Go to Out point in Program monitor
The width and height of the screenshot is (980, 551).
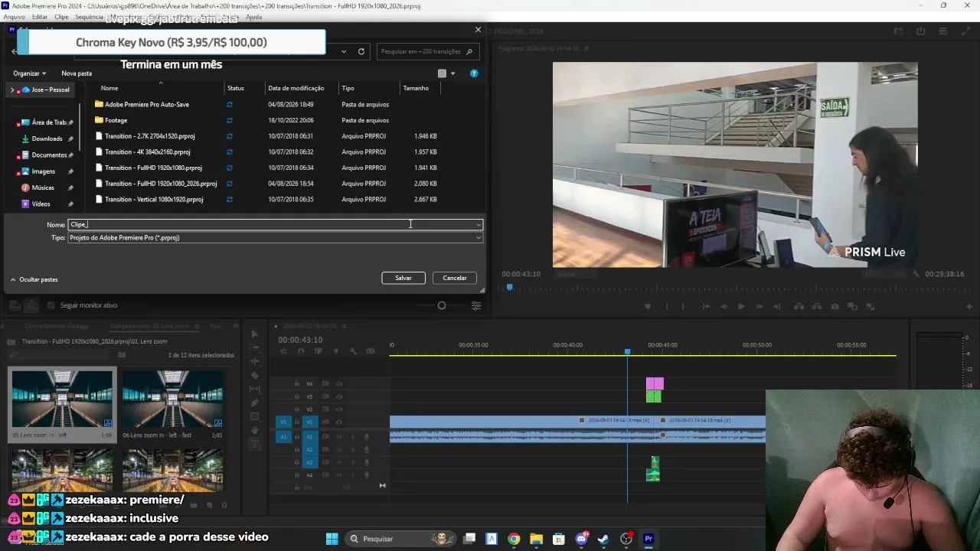(779, 307)
